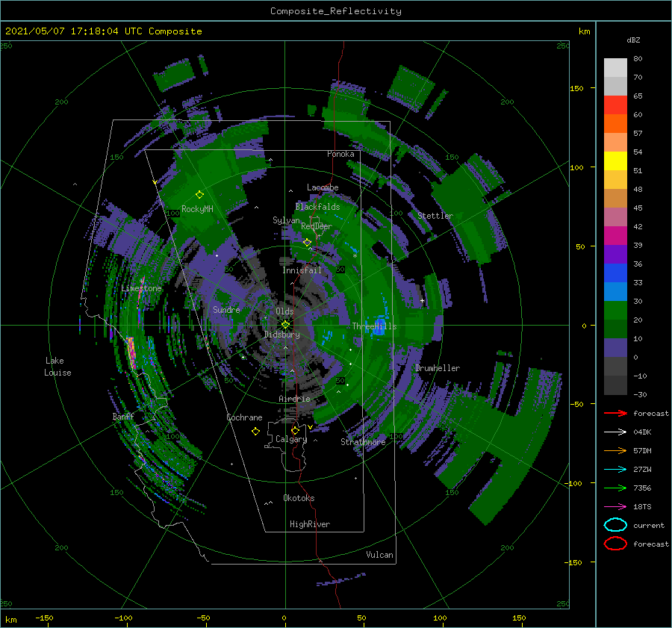Click the RockyMH label
Screen dimensions: 672x628
point(197,209)
